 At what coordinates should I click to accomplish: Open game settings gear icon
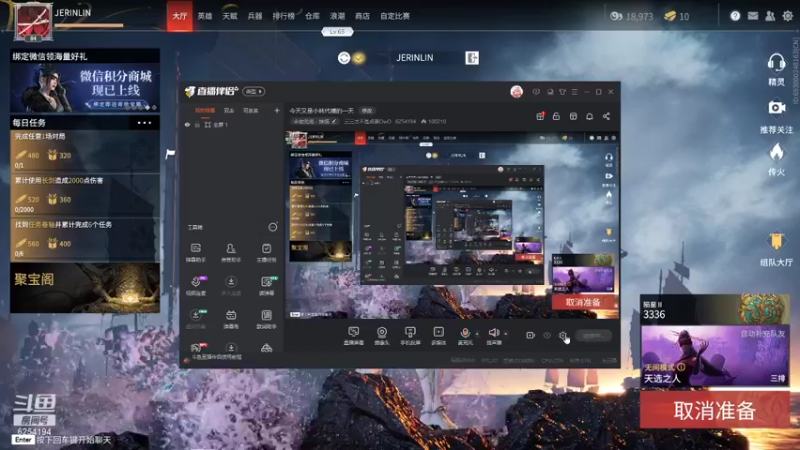(788, 16)
